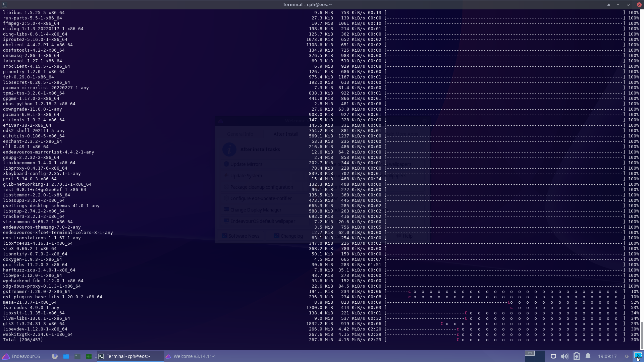
Task: Open the terminal window menu icon in titlebar
Action: (x=4, y=4)
